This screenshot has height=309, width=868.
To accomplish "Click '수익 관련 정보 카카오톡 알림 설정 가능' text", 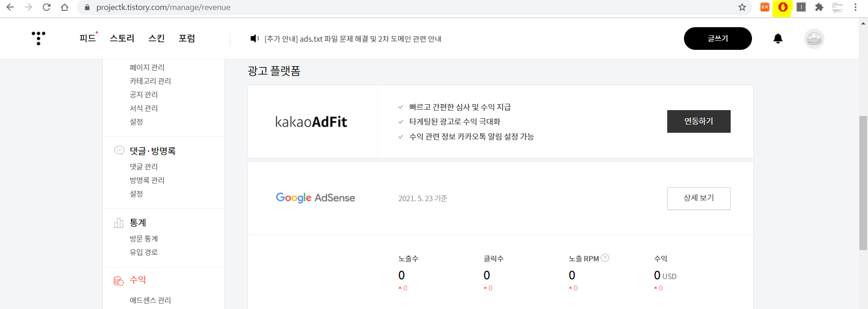I will [471, 136].
